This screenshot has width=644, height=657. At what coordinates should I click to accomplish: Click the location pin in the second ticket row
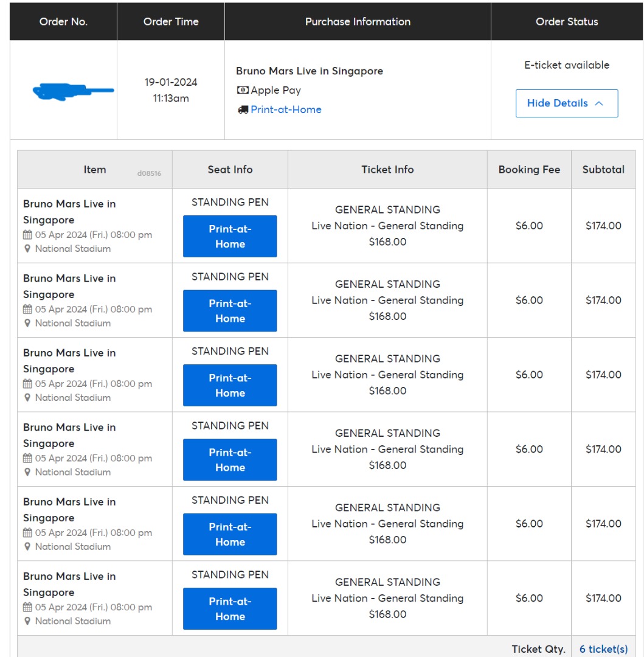pos(27,323)
